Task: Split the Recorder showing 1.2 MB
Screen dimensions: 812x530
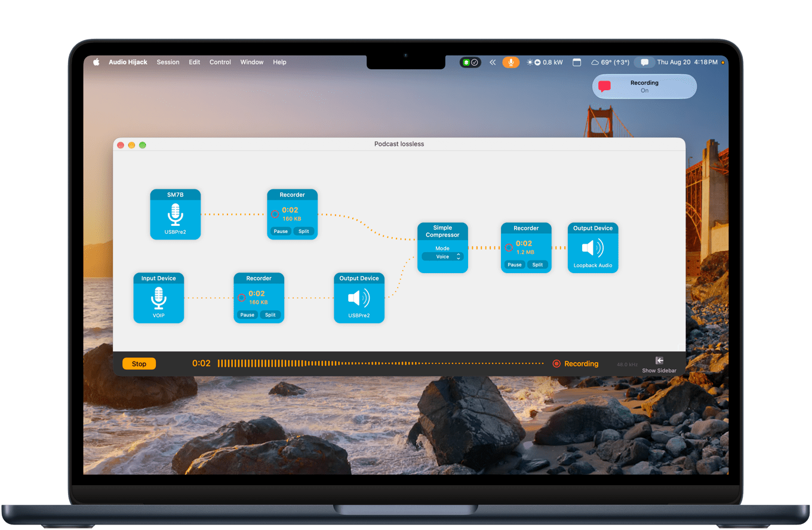Action: coord(538,265)
